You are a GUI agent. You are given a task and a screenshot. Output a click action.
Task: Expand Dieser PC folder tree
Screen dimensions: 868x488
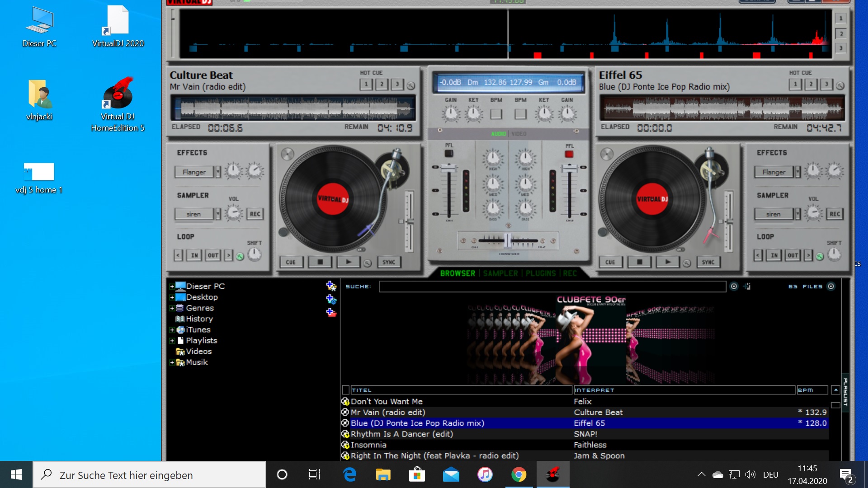(172, 286)
